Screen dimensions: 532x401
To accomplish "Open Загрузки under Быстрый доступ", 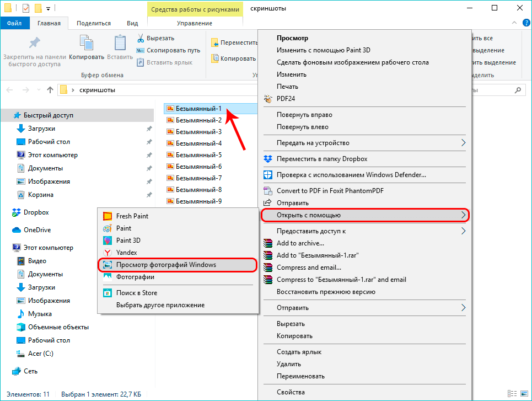I will (41, 129).
